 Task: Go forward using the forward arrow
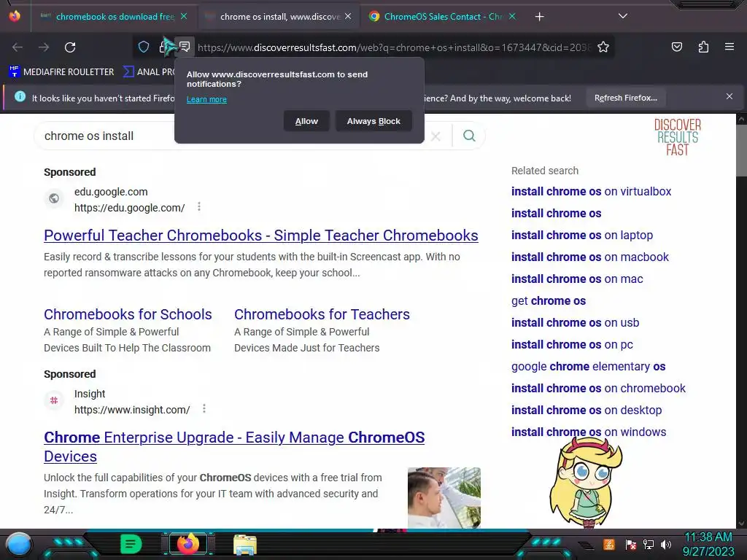click(x=44, y=47)
